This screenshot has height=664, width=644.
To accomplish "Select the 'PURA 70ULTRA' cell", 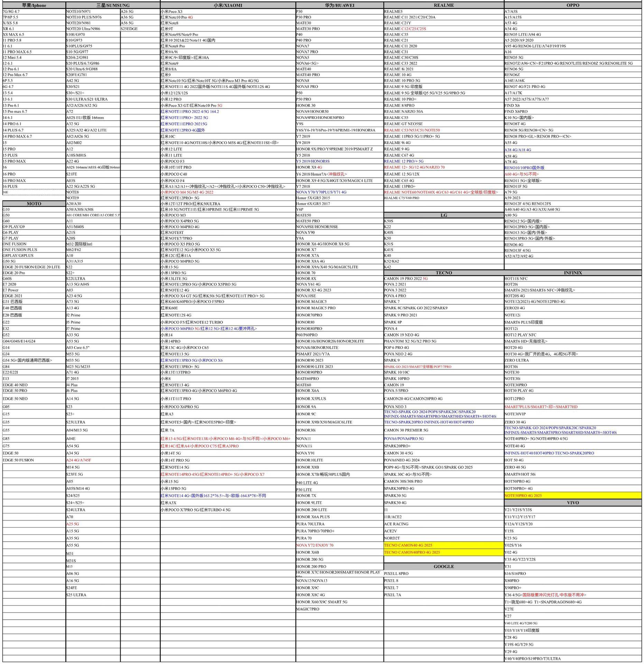I will [x=339, y=524].
